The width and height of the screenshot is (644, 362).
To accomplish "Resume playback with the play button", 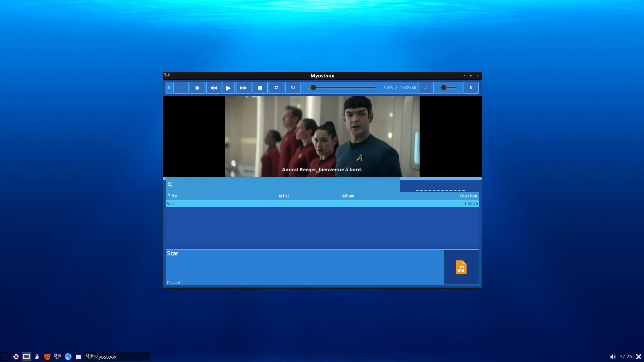I will (228, 88).
